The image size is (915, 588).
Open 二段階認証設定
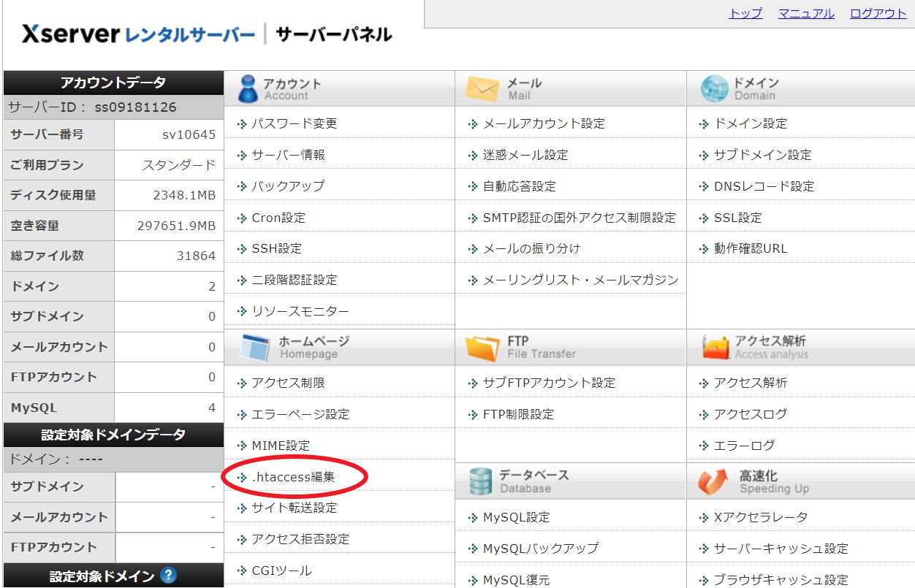coord(294,280)
